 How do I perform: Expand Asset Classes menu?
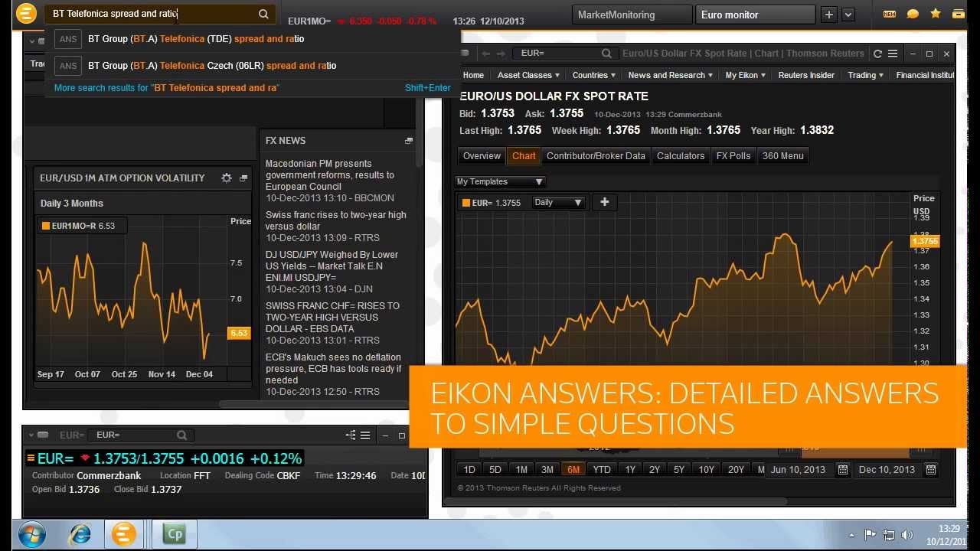(528, 75)
